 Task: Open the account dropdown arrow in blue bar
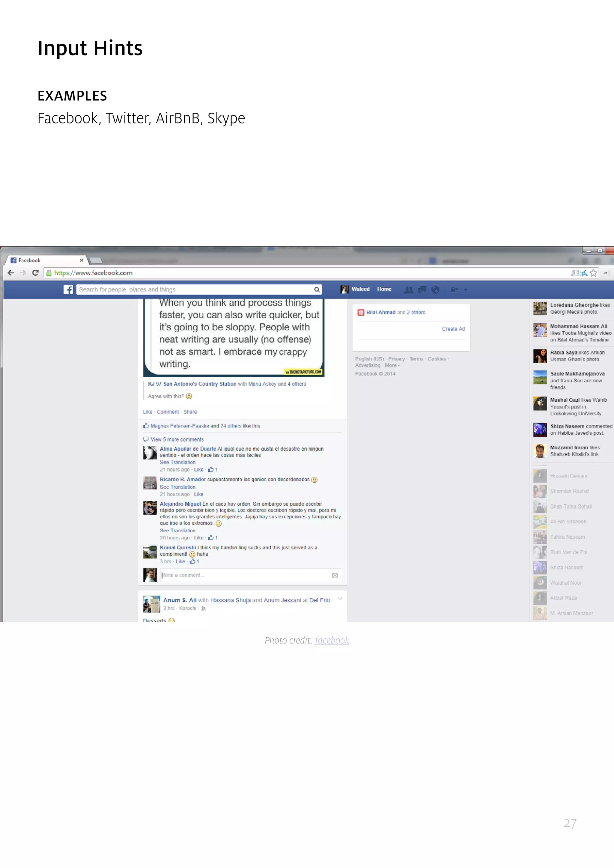466,290
